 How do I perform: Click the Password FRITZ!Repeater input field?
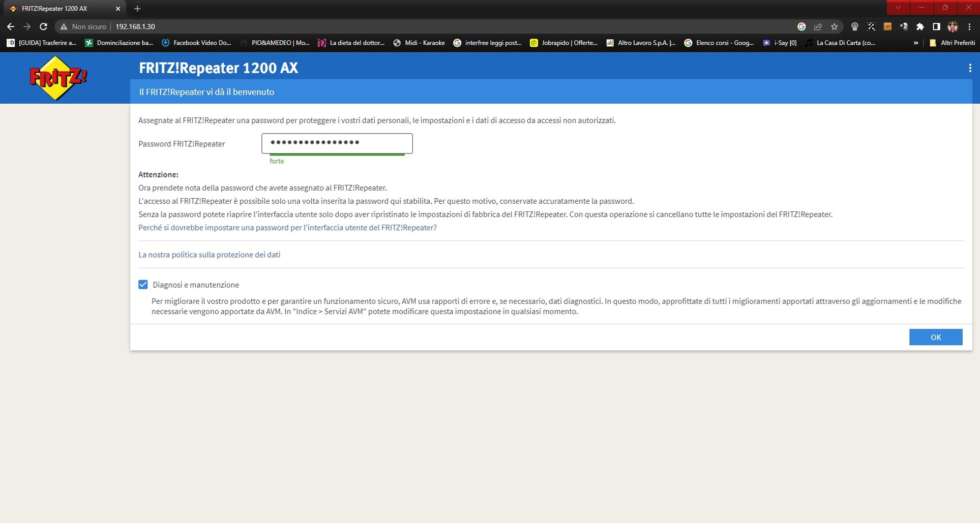click(x=337, y=143)
